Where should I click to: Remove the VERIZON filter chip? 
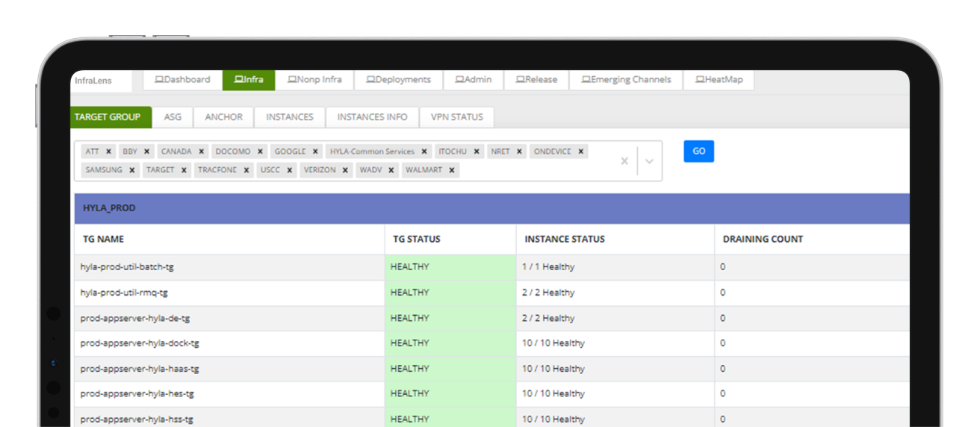tap(345, 170)
